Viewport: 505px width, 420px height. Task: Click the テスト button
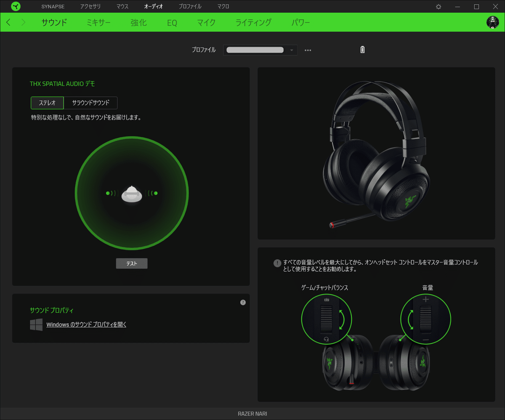pyautogui.click(x=132, y=263)
